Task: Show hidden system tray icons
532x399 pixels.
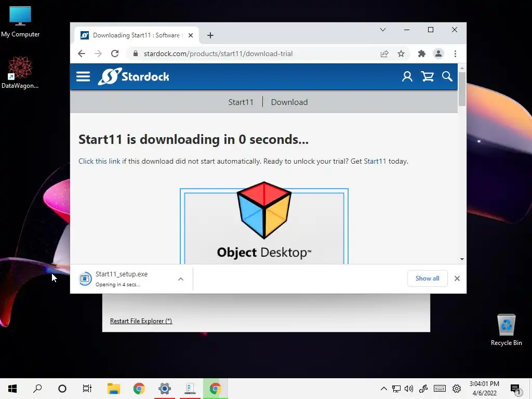Action: [x=384, y=389]
